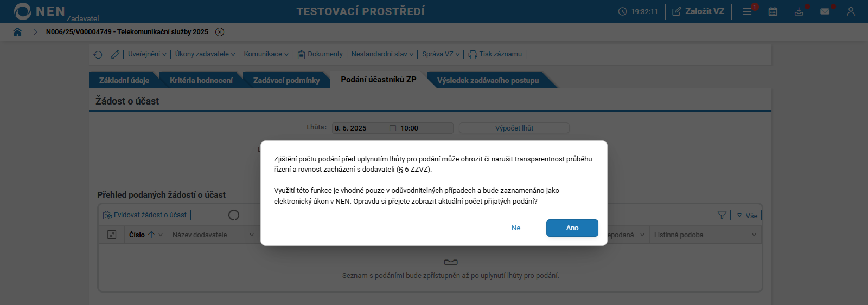Open the hamburger menu with notification badge

pyautogui.click(x=747, y=11)
